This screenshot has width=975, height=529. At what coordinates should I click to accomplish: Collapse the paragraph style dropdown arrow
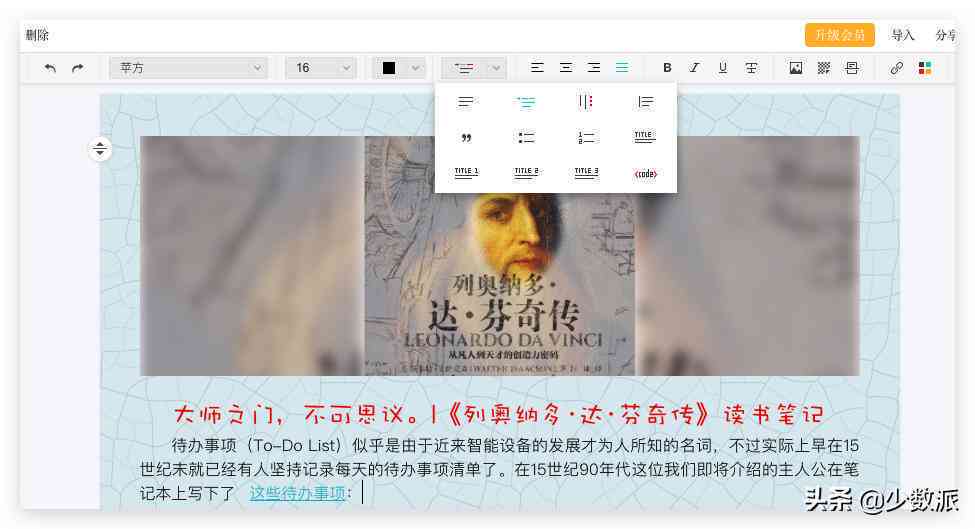point(496,68)
